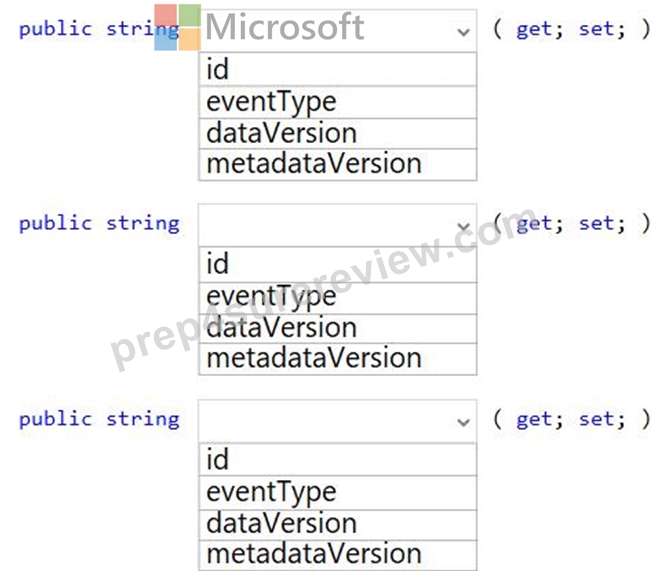Select id in the first dropdown list

tap(338, 69)
